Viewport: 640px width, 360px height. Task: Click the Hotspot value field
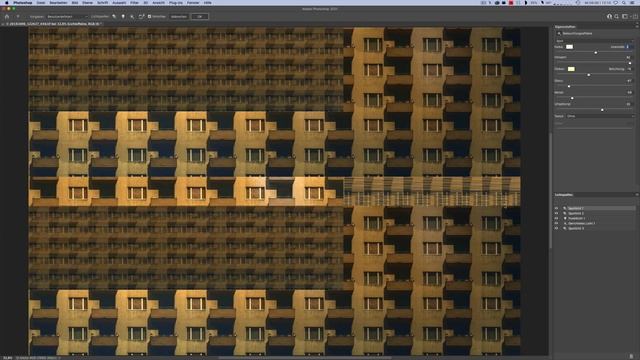[x=629, y=58]
